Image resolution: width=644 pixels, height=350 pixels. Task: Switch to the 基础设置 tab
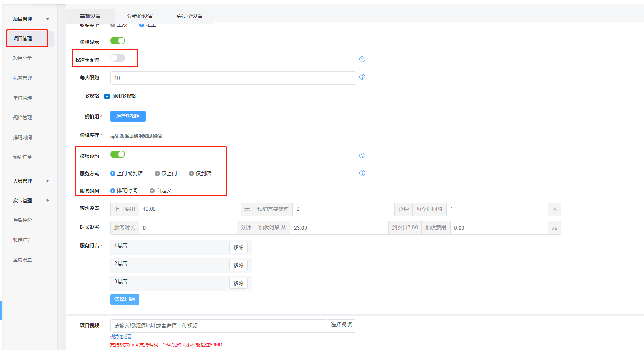90,16
